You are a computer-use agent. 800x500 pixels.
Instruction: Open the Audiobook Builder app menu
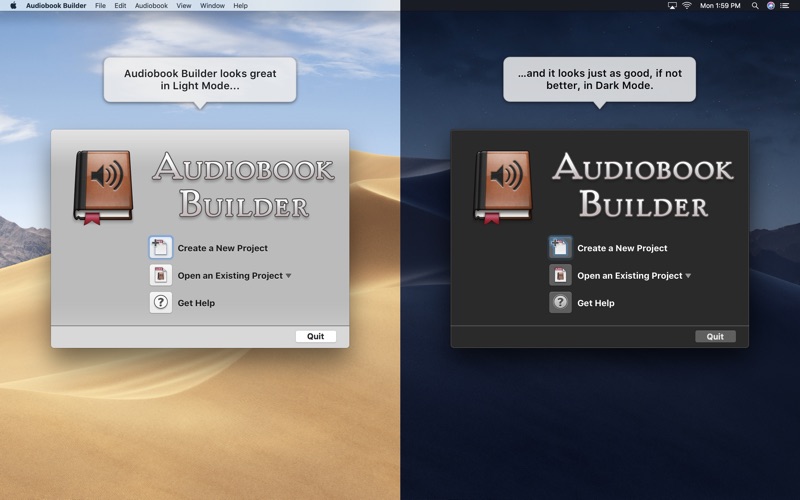pyautogui.click(x=56, y=6)
